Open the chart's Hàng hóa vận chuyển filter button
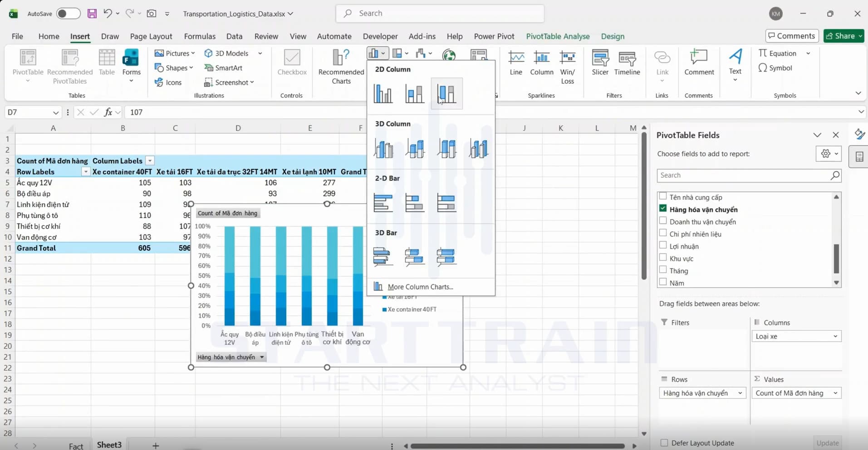The height and width of the screenshot is (450, 868). pos(231,357)
